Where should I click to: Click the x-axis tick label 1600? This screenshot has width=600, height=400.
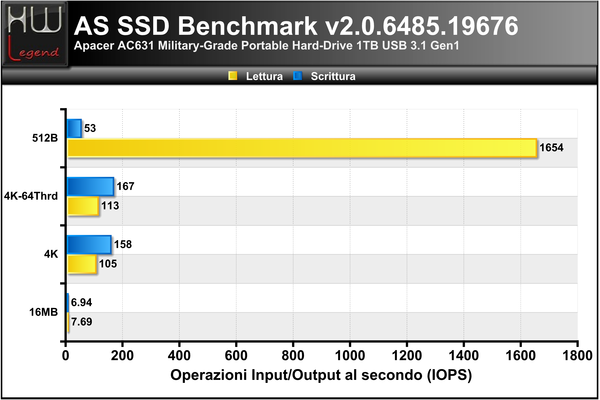click(520, 356)
